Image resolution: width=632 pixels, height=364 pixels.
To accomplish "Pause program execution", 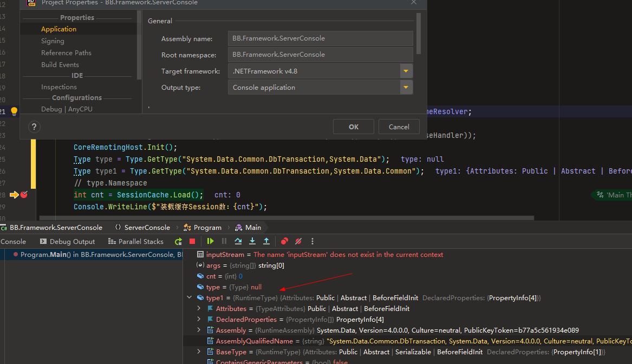I will (224, 242).
